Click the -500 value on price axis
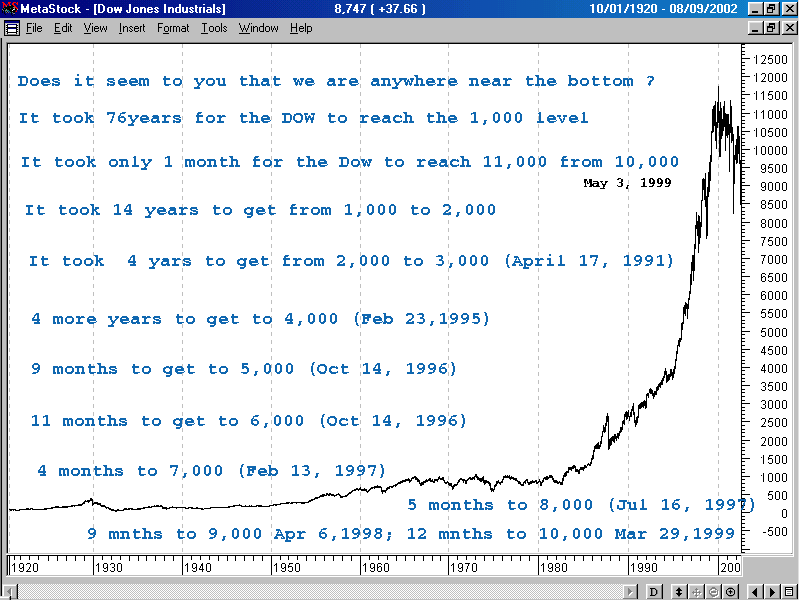This screenshot has height=600, width=800. [774, 532]
